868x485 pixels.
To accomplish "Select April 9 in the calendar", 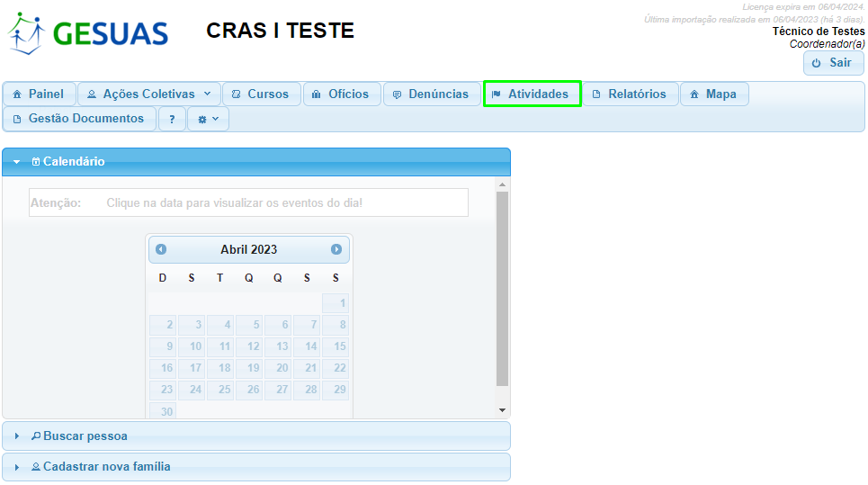I will click(x=163, y=346).
